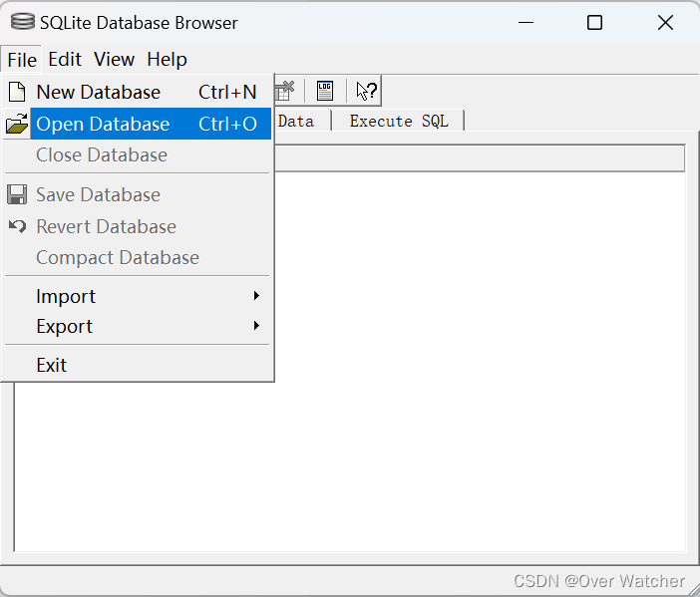
Task: Open the Help menu
Action: click(167, 60)
